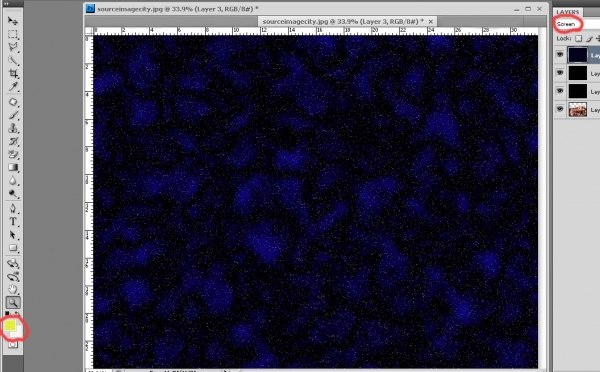
Task: Select the Brush tool
Action: point(13,115)
